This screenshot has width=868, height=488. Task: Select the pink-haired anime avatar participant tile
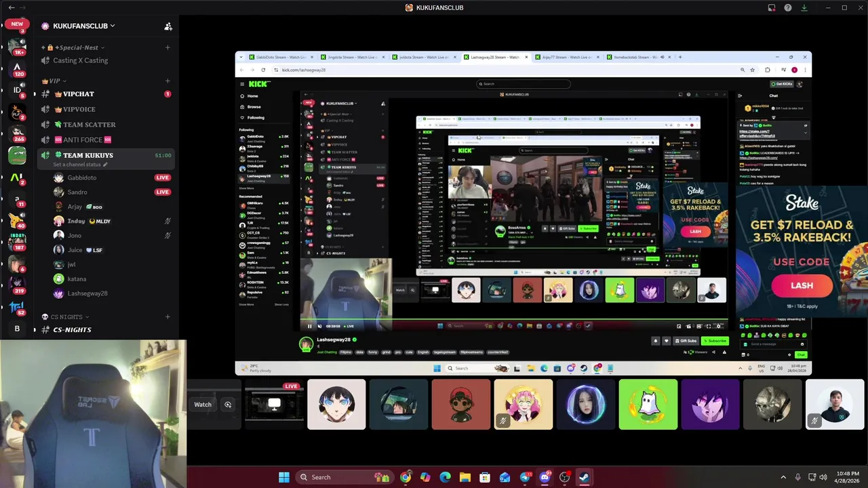click(x=523, y=405)
